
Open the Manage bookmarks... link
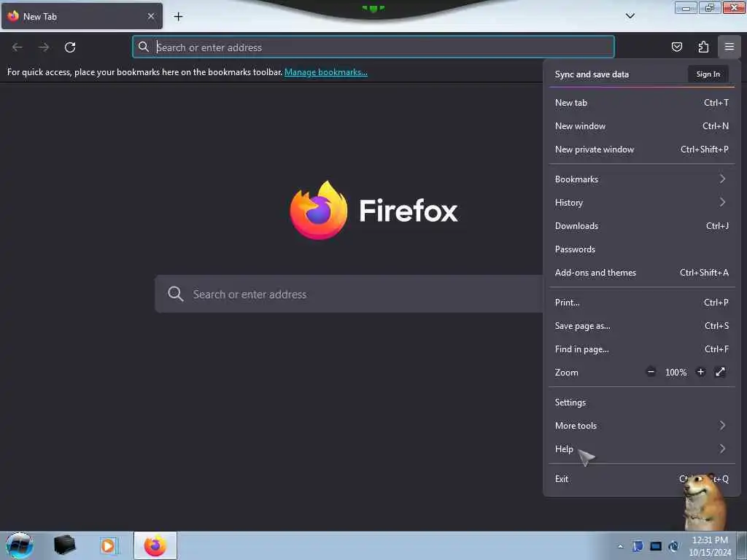pyautogui.click(x=326, y=72)
